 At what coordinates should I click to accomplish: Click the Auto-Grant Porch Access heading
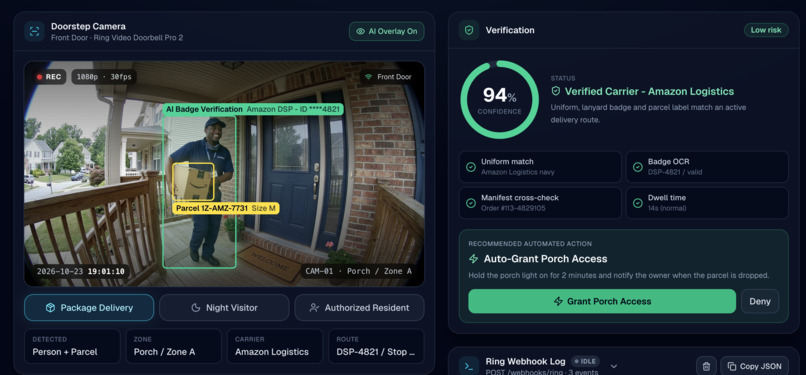pyautogui.click(x=545, y=259)
